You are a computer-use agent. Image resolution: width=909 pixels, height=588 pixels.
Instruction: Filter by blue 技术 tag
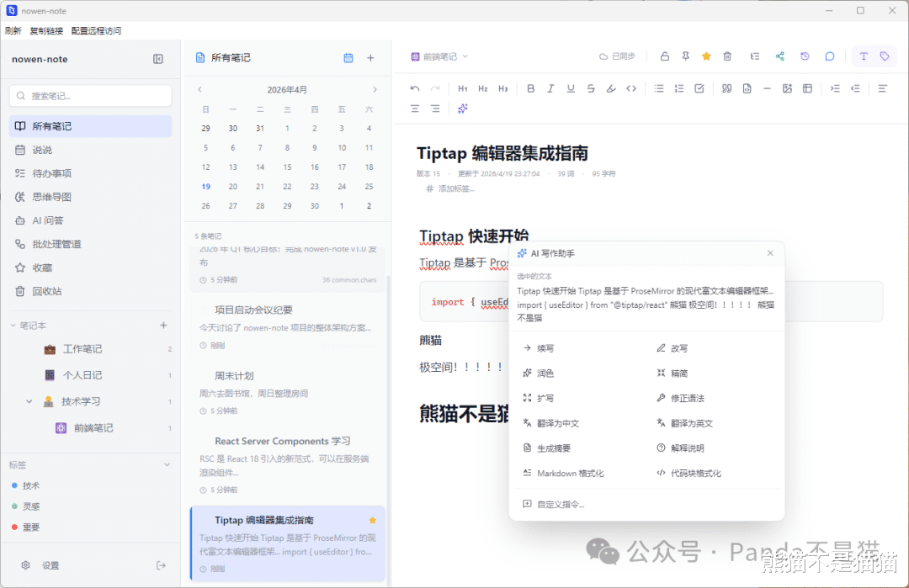[26, 486]
